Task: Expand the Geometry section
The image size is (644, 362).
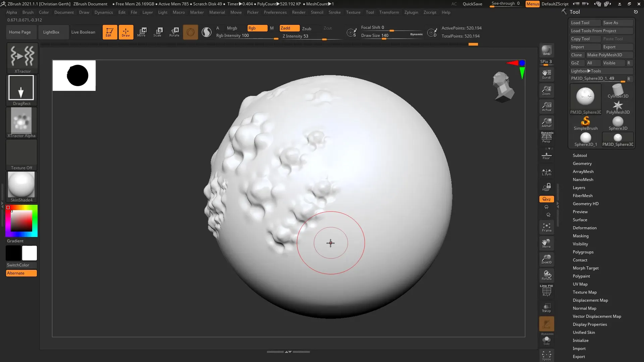Action: pyautogui.click(x=582, y=164)
